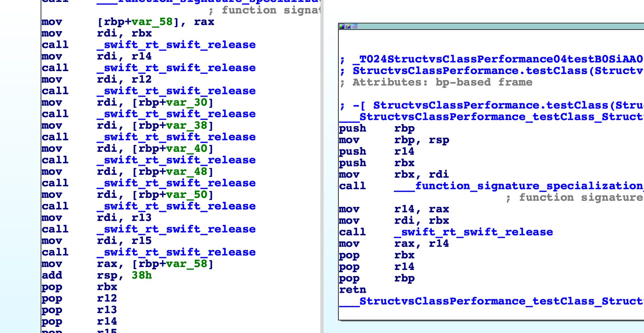Click the 'pop r13' instruction
The height and width of the screenshot is (333, 644).
tap(79, 310)
